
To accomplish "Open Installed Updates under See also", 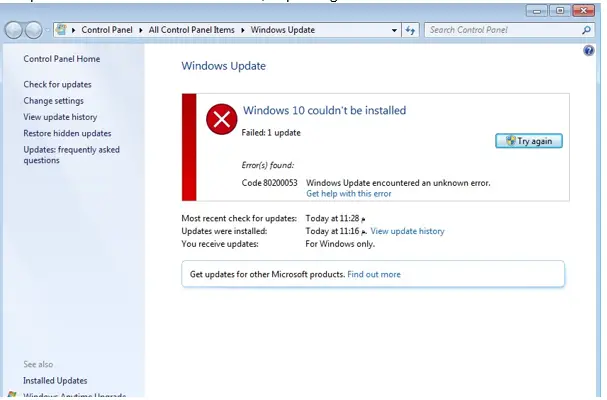I will pyautogui.click(x=55, y=381).
